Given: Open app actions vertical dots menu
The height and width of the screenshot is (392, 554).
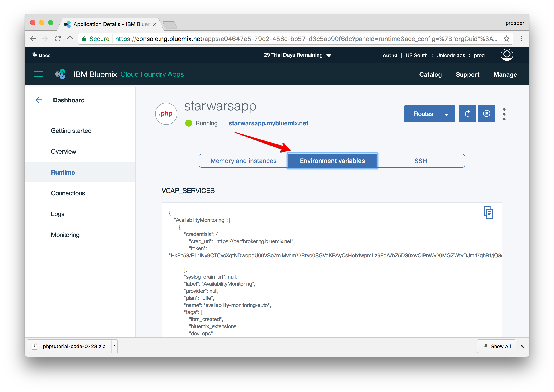Looking at the screenshot, I should [504, 114].
